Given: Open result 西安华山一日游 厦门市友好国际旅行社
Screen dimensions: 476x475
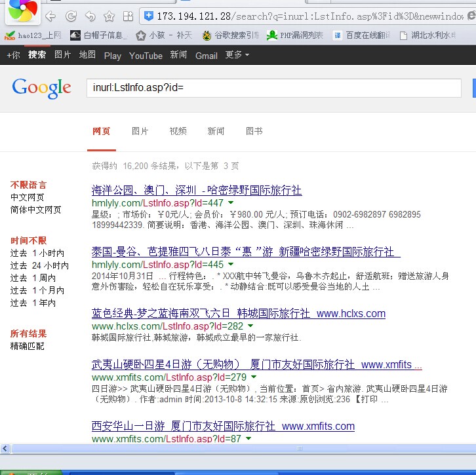Looking at the screenshot, I should pos(223,427).
